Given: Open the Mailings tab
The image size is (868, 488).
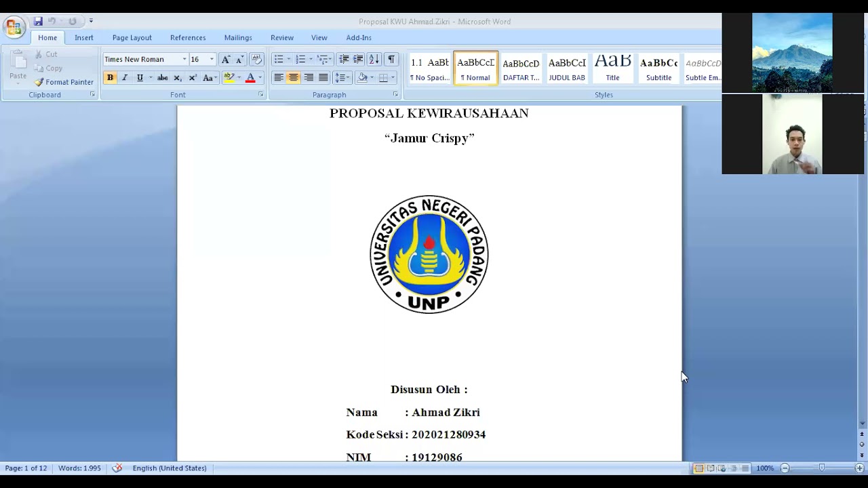Looking at the screenshot, I should [x=238, y=38].
